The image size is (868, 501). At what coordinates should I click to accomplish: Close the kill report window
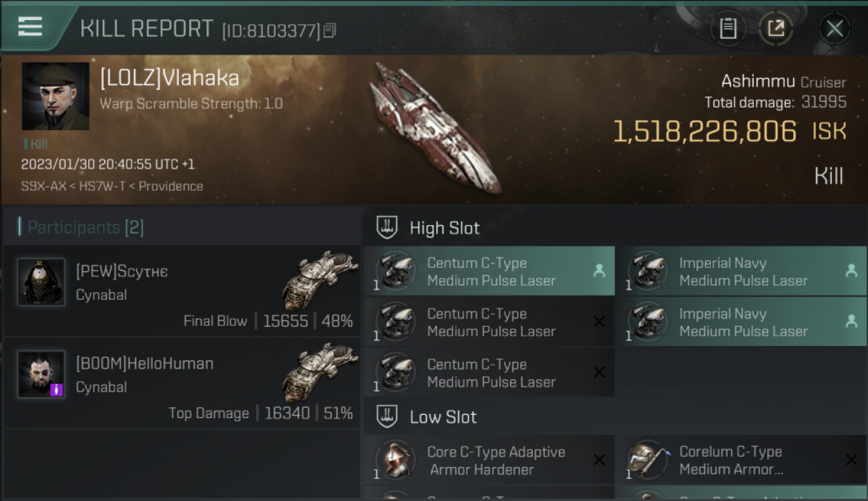pos(835,29)
